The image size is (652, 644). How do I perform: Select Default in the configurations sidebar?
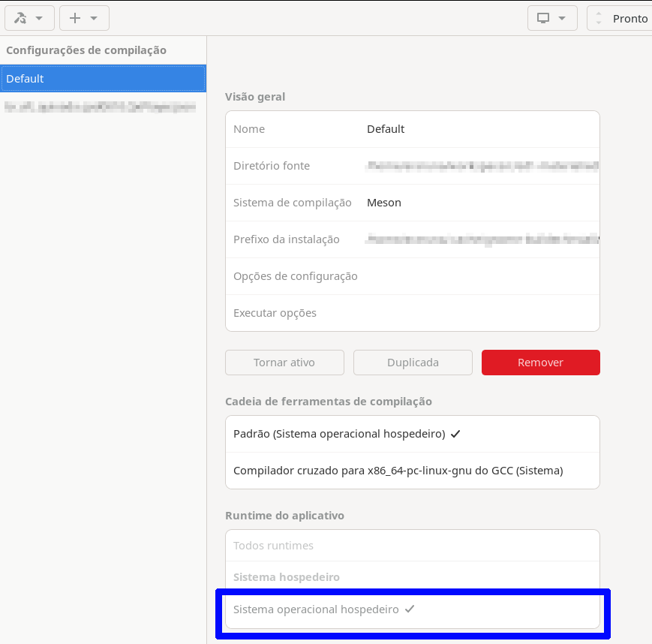click(x=103, y=79)
